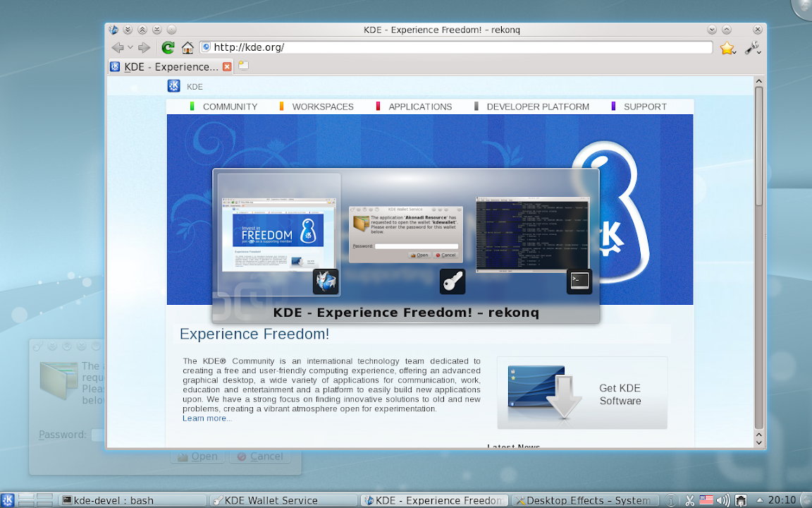Click the 20:10 clock in the panel
Image resolution: width=812 pixels, height=508 pixels.
coord(782,500)
